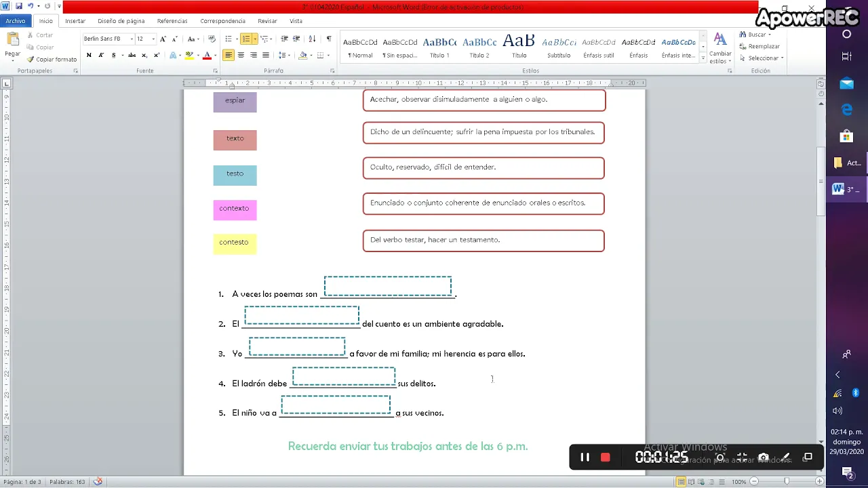This screenshot has width=868, height=488.
Task: Click the recorder screenshot camera icon
Action: coord(764,457)
